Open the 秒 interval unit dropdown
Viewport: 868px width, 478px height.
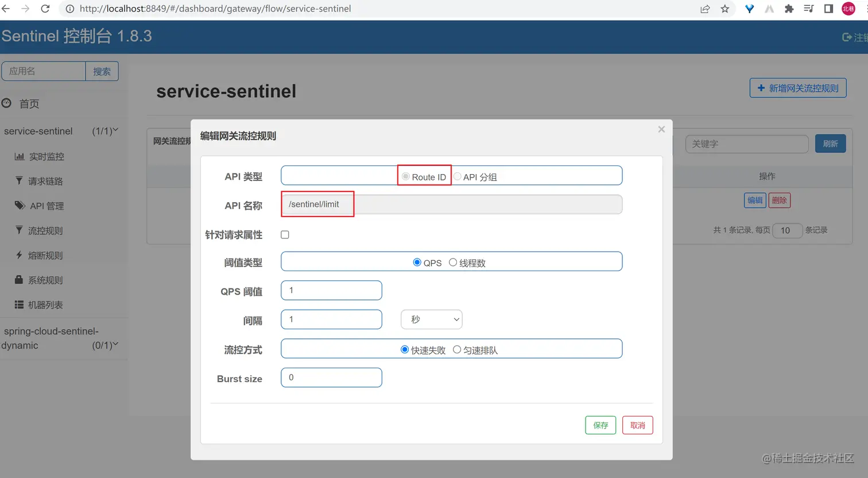pyautogui.click(x=432, y=319)
